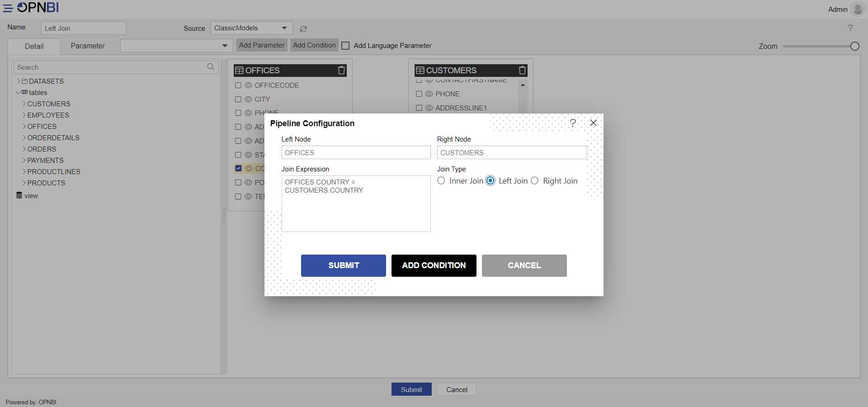Click the search magnifier icon
The height and width of the screenshot is (407, 868).
point(211,67)
